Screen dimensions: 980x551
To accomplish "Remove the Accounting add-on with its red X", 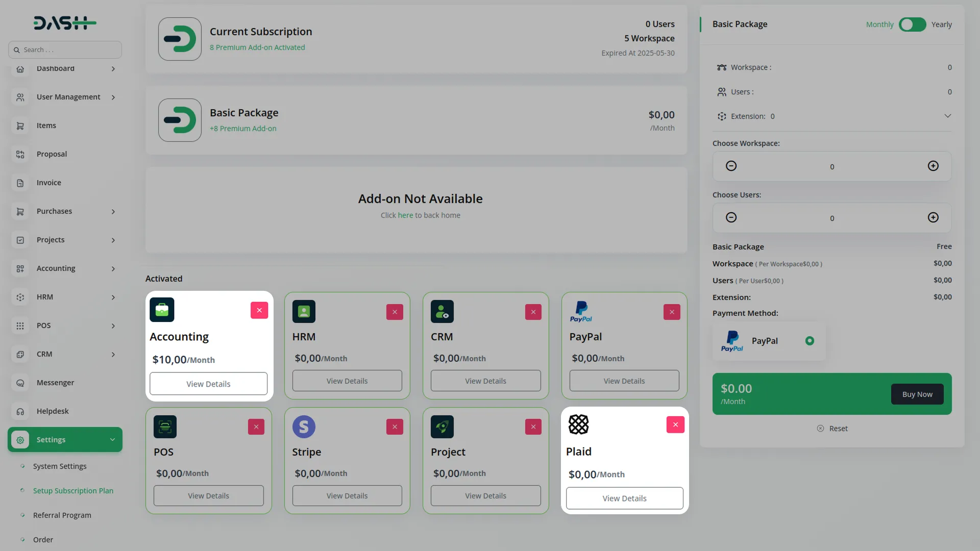I will click(x=259, y=310).
